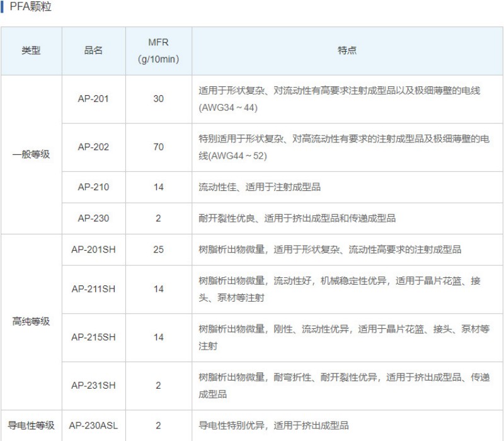The width and height of the screenshot is (504, 441).
Task: Click the 类型 column header
Action: (x=31, y=51)
